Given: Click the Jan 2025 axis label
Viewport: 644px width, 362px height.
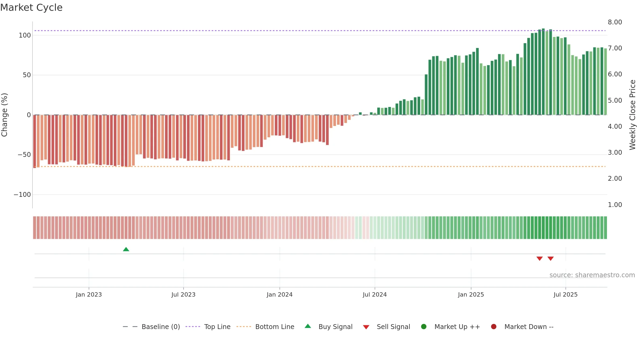Looking at the screenshot, I should [471, 295].
